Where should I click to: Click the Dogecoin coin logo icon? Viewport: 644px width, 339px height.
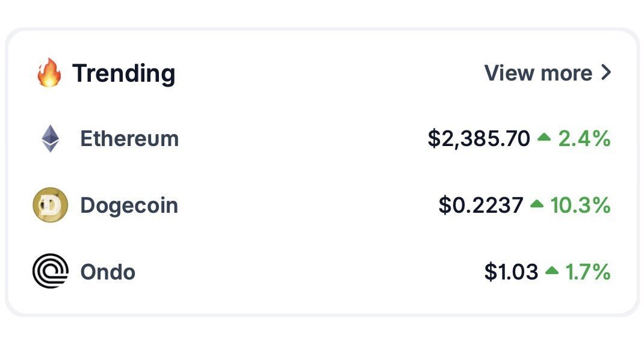click(50, 205)
